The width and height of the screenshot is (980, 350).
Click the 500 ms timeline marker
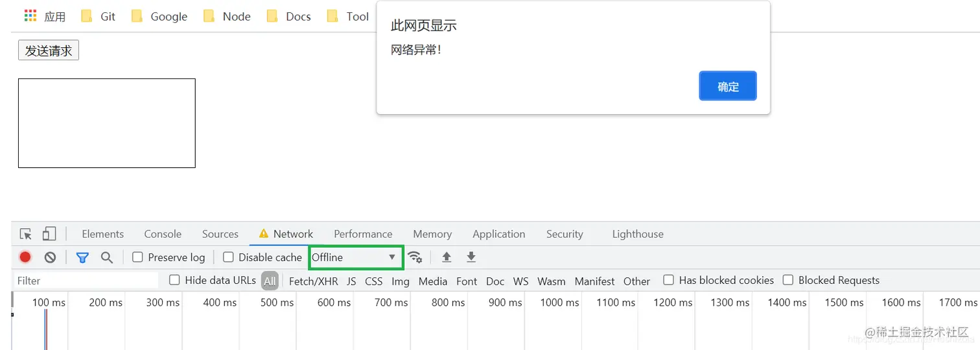(x=277, y=303)
